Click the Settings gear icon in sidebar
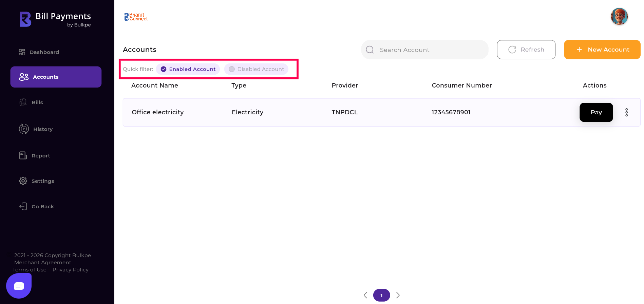 23,181
